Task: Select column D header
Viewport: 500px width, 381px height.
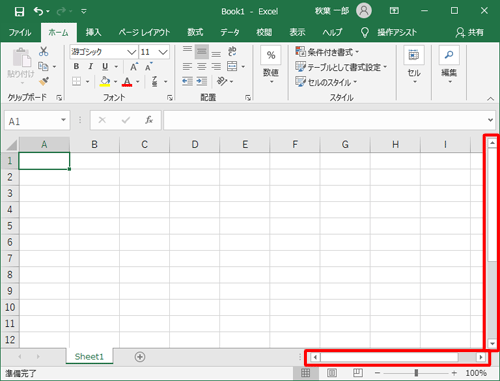Action: click(x=195, y=145)
